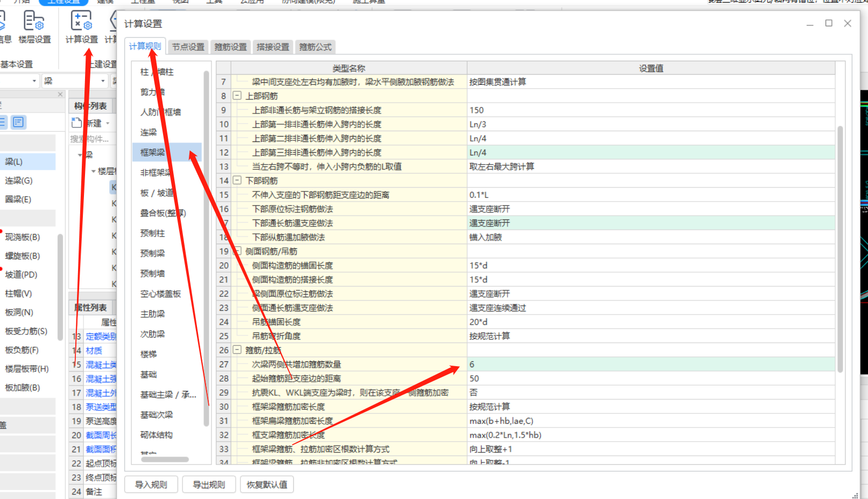868x499 pixels.
Task: Collapse the 侧面钢筋/吊筋 group
Action: coord(237,251)
